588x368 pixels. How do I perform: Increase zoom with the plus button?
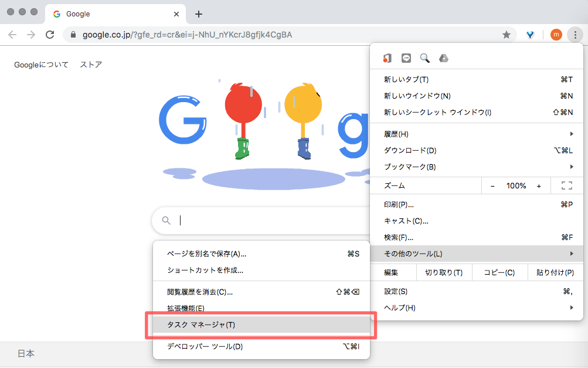tap(539, 186)
